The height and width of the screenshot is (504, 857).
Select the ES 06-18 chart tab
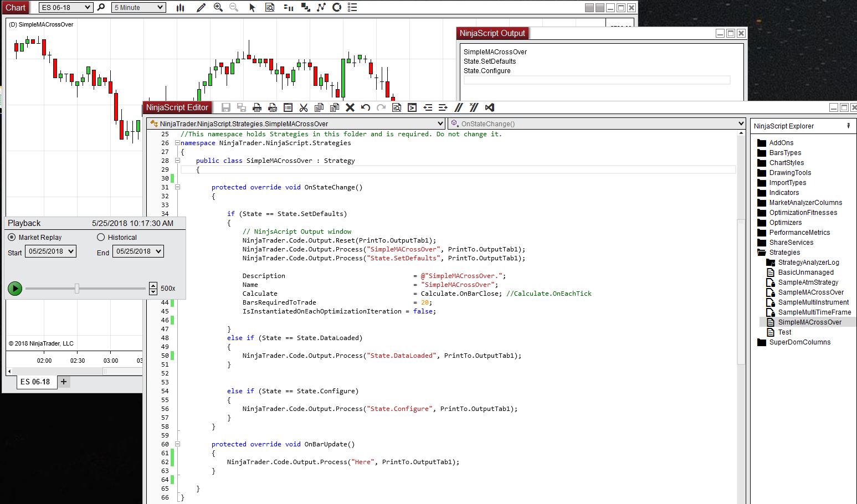(x=35, y=382)
